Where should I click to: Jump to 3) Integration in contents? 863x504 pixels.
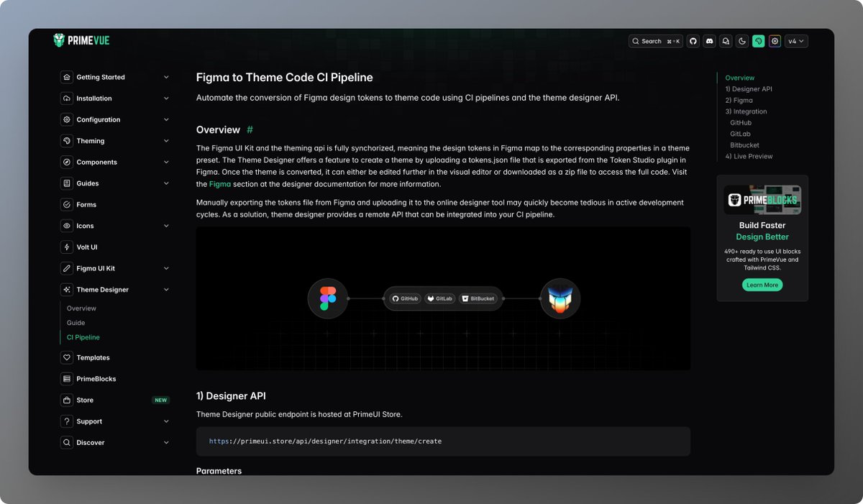(746, 111)
